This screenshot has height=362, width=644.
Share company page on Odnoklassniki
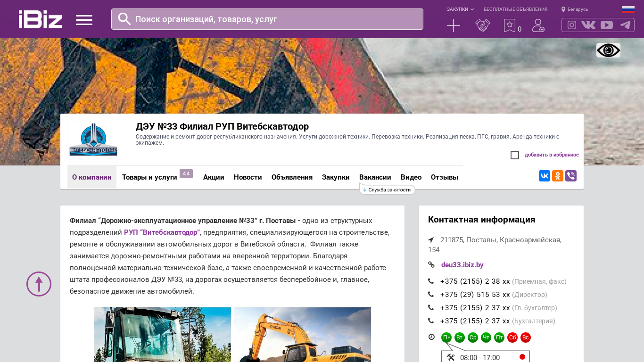coord(558,176)
